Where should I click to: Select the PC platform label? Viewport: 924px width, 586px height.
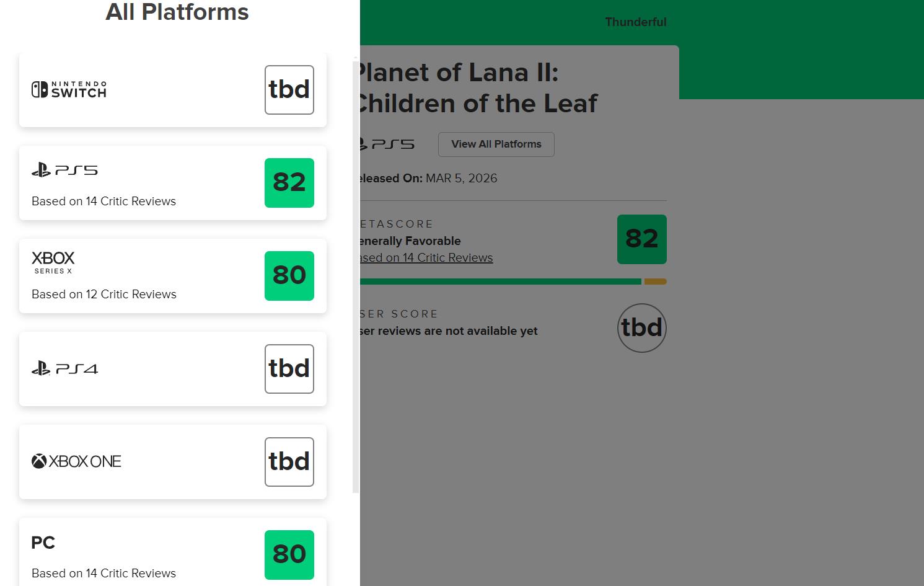43,543
